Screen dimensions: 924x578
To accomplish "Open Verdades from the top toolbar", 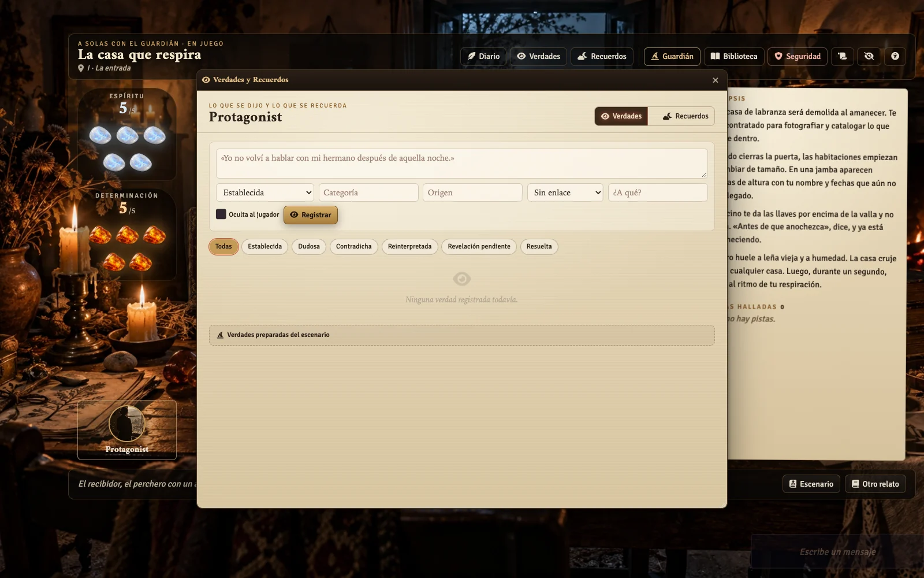I will (538, 57).
